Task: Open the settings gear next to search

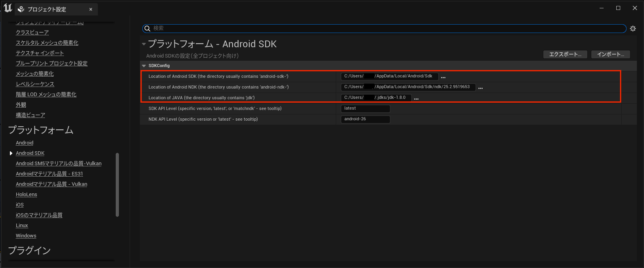Action: tap(633, 29)
